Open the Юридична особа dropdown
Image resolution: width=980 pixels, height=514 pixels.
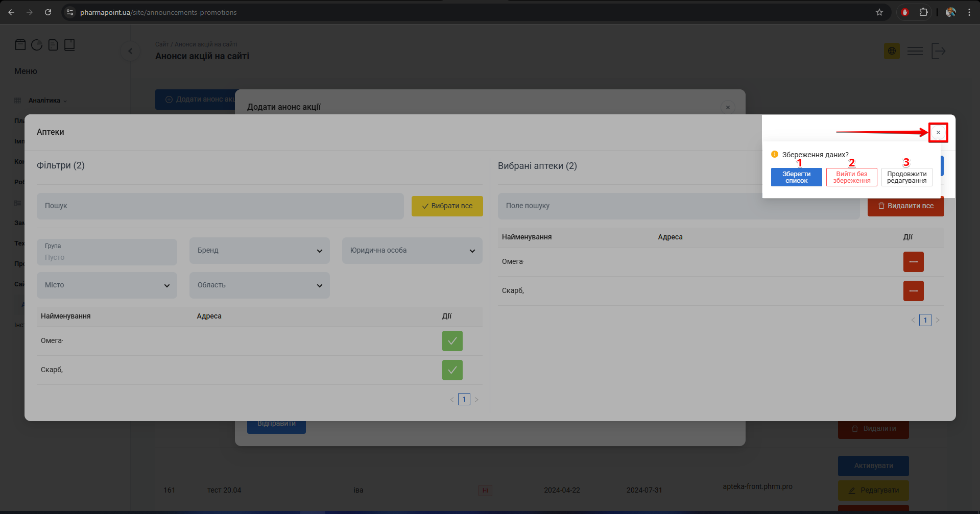tap(412, 251)
